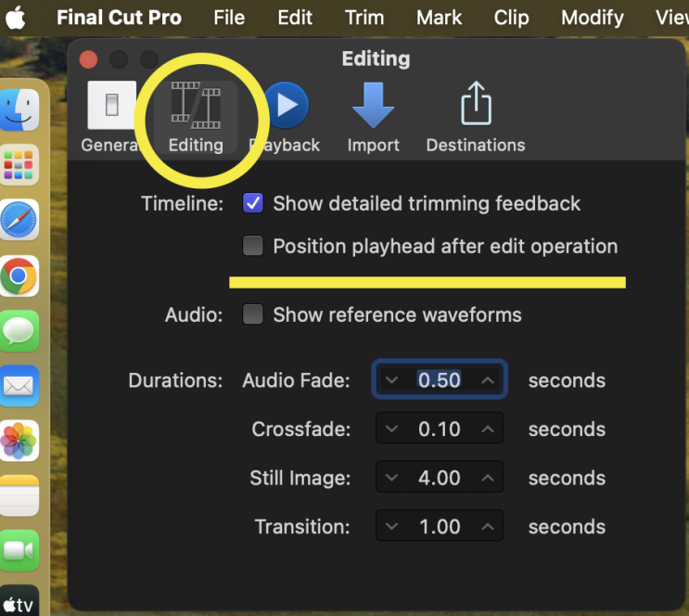The width and height of the screenshot is (689, 616).
Task: Select the Editing preferences pane icon
Action: (196, 116)
